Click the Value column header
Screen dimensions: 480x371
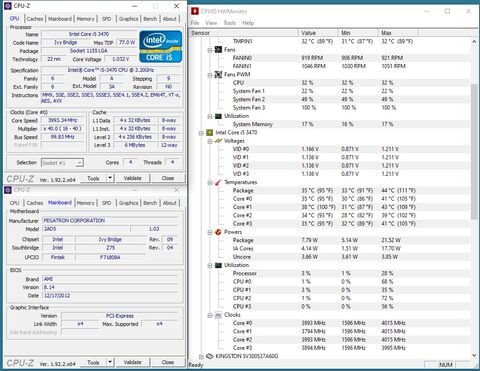[318, 33]
